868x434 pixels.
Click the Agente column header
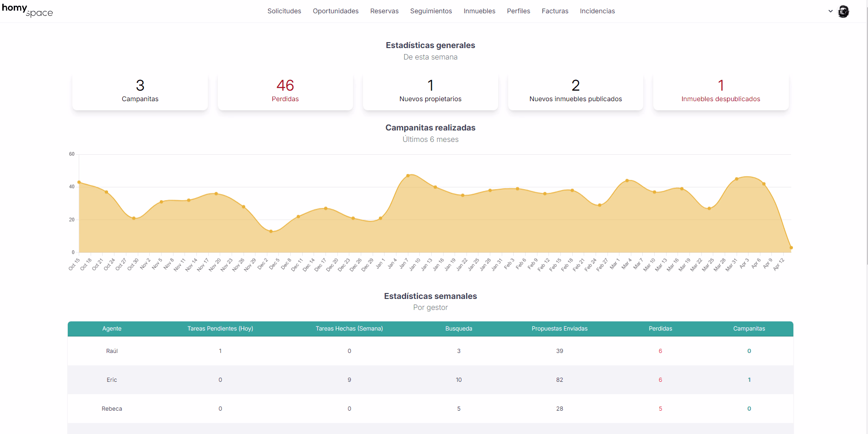point(112,329)
